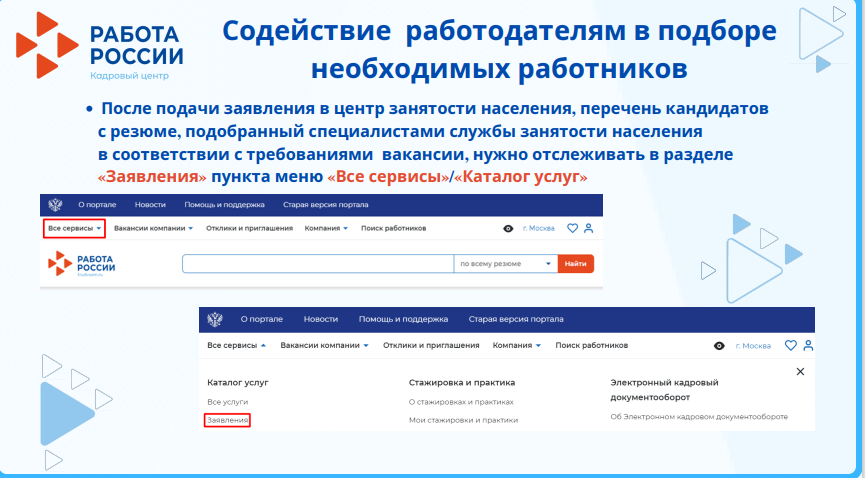Open the по всему резюме search scope dropdown

pyautogui.click(x=505, y=264)
